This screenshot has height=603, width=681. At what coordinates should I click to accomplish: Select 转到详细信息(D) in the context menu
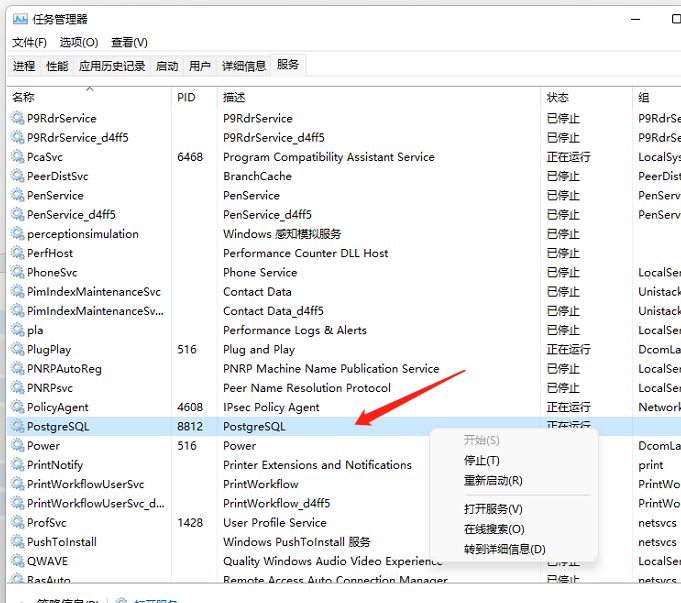click(x=504, y=549)
